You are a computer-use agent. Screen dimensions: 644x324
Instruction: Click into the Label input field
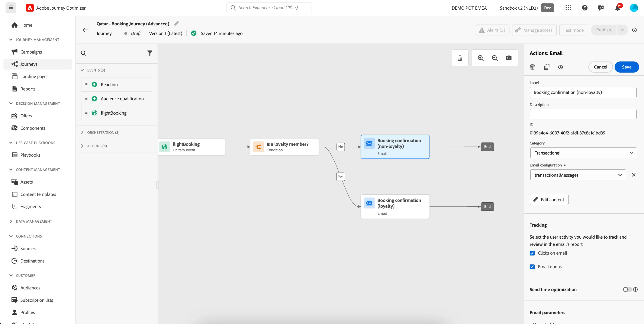coord(583,92)
